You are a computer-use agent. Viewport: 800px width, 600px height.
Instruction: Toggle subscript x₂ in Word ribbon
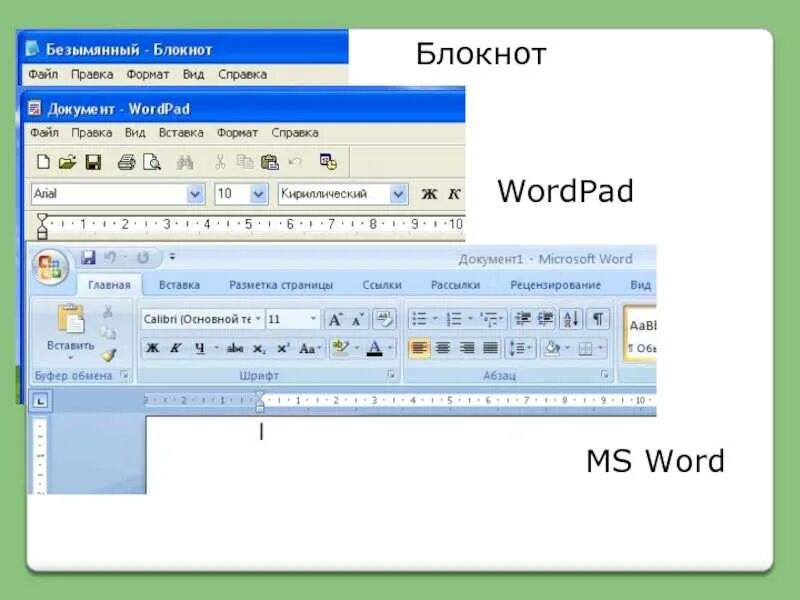[x=259, y=349]
